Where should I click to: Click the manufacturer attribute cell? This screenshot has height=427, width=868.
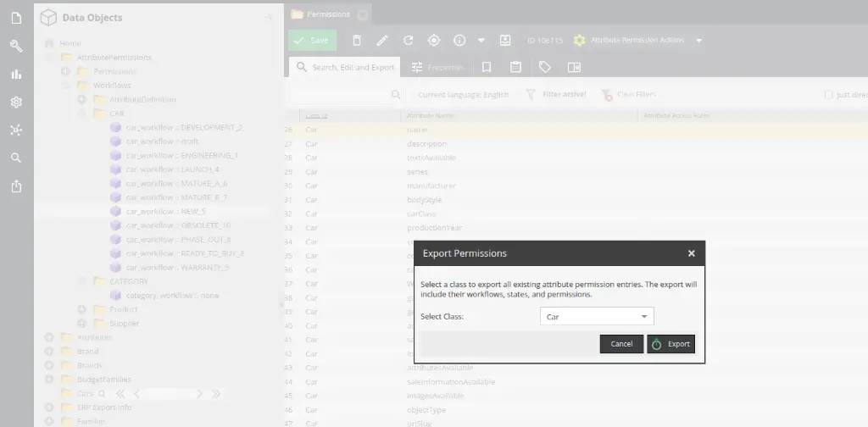point(431,186)
